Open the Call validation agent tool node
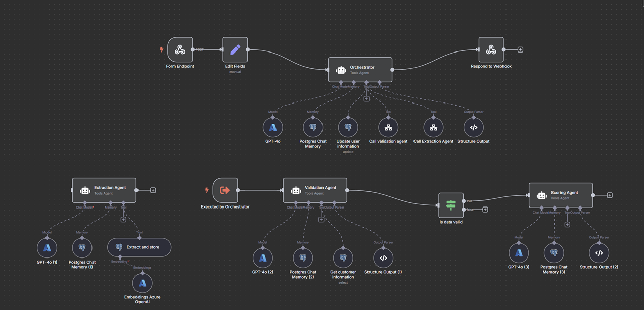Viewport: 644px width, 310px height. coord(388,127)
